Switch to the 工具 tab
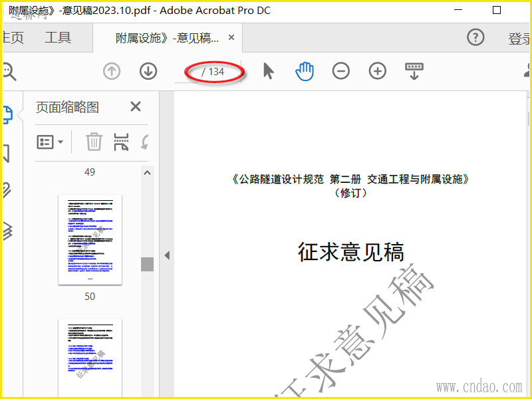This screenshot has height=399, width=532. 58,38
